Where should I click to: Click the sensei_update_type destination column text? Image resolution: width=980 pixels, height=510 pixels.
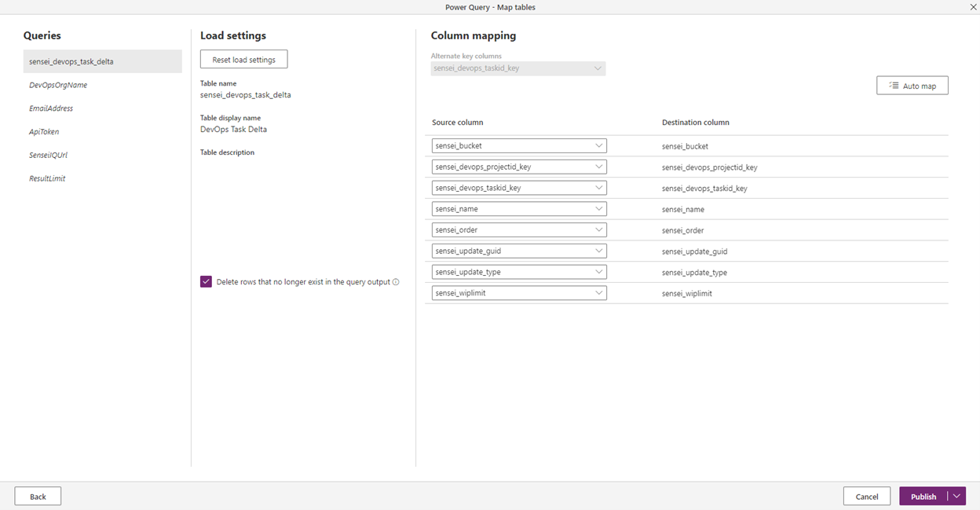(x=694, y=273)
